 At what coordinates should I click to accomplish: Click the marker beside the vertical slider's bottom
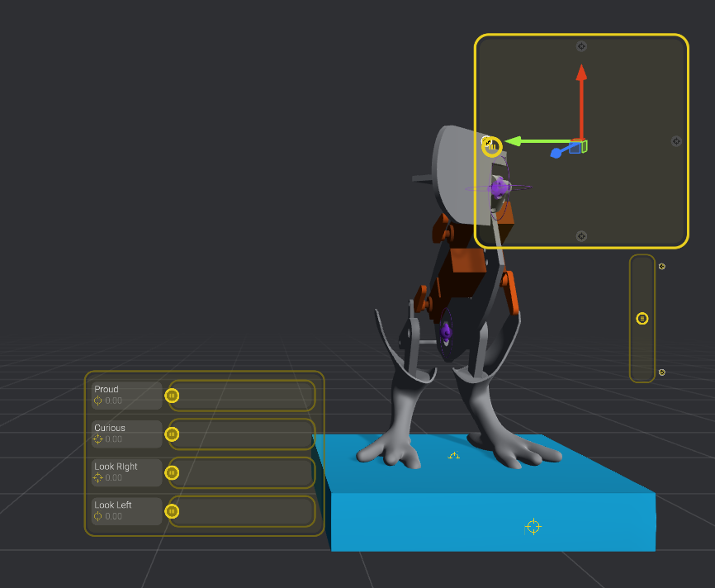662,372
